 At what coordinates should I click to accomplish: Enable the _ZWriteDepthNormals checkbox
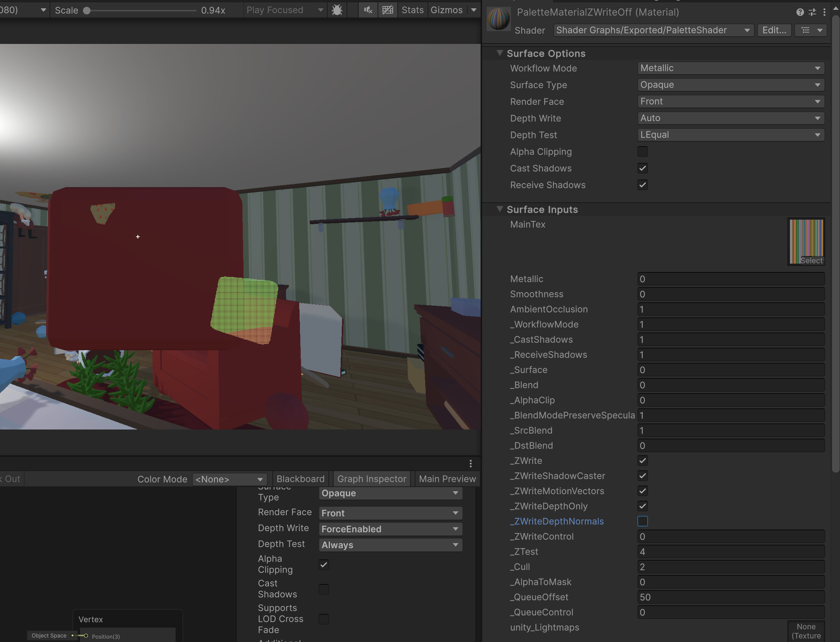(x=643, y=521)
